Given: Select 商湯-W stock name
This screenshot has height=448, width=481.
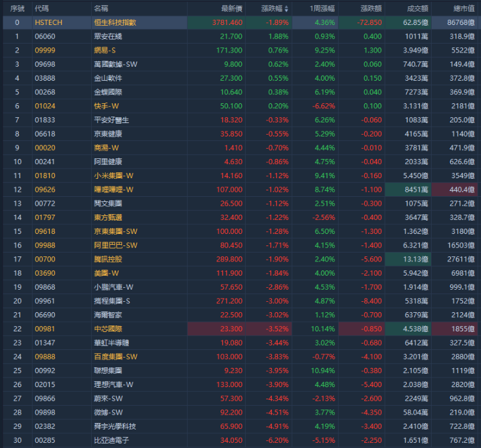Looking at the screenshot, I should [x=106, y=148].
